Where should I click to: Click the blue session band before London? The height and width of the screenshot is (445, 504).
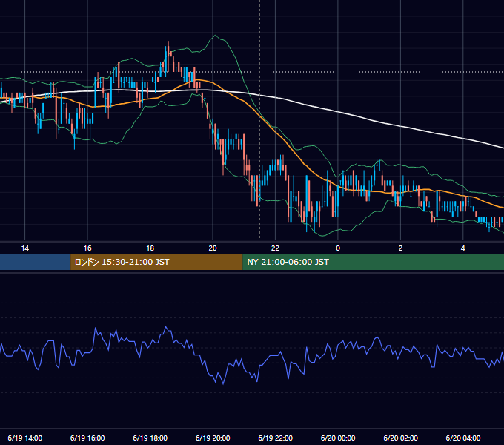[36, 262]
